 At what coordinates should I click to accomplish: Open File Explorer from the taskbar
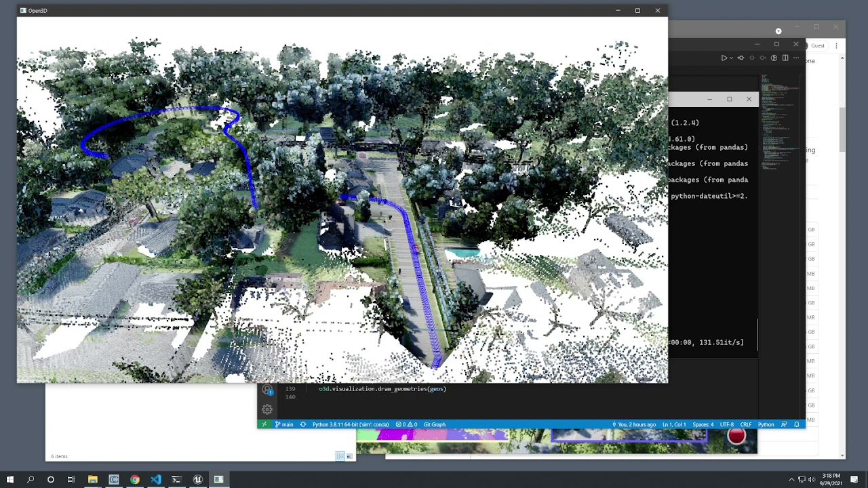pyautogui.click(x=92, y=480)
